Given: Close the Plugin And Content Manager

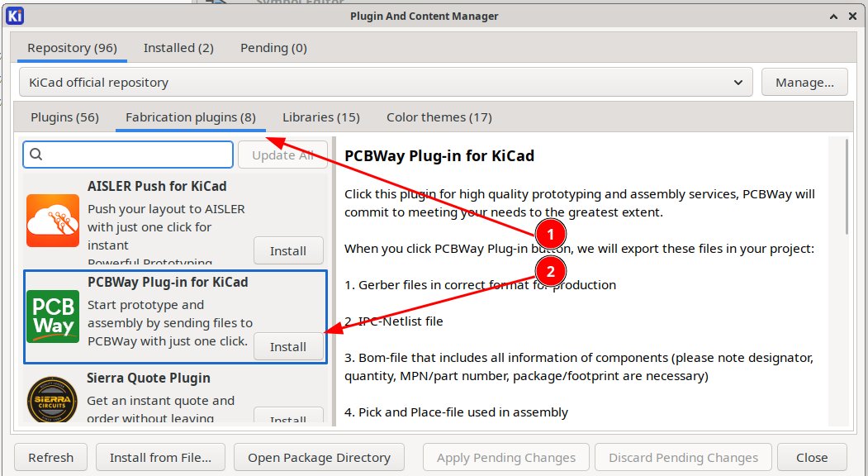Looking at the screenshot, I should tap(812, 457).
